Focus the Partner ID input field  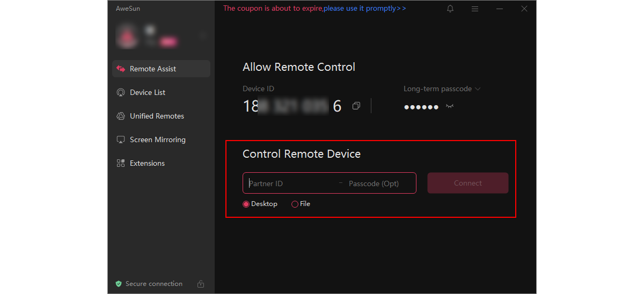[290, 183]
